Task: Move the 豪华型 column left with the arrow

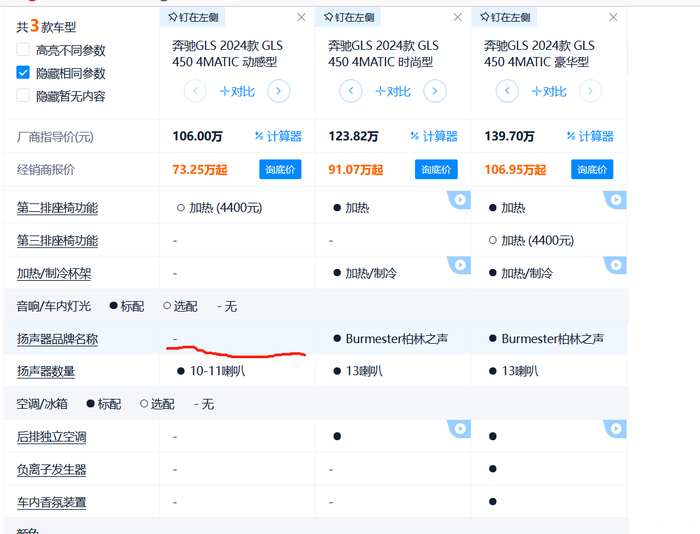Action: pyautogui.click(x=507, y=91)
